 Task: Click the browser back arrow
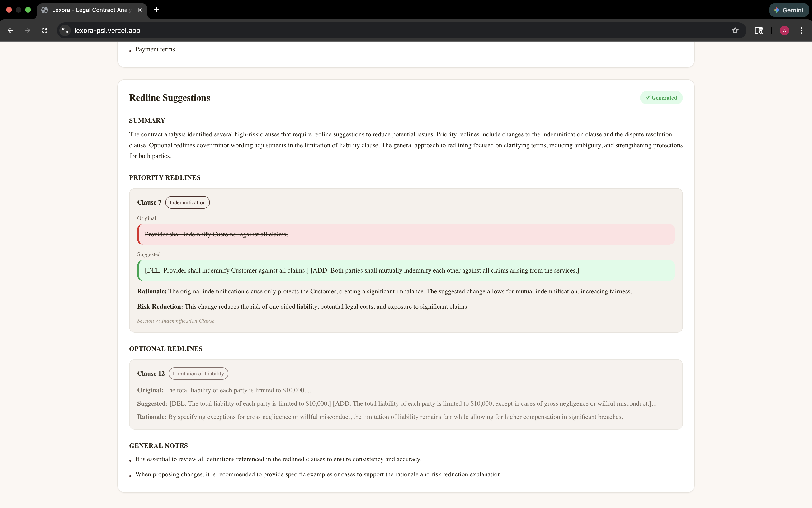point(10,31)
